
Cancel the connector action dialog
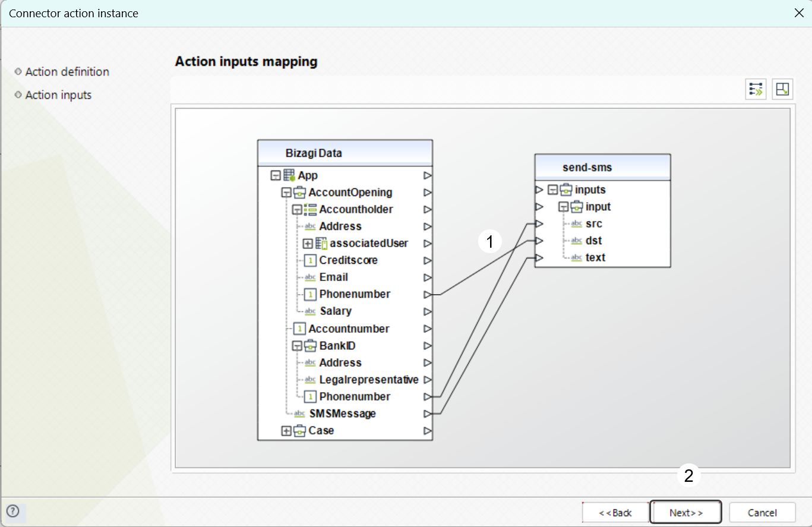point(762,512)
